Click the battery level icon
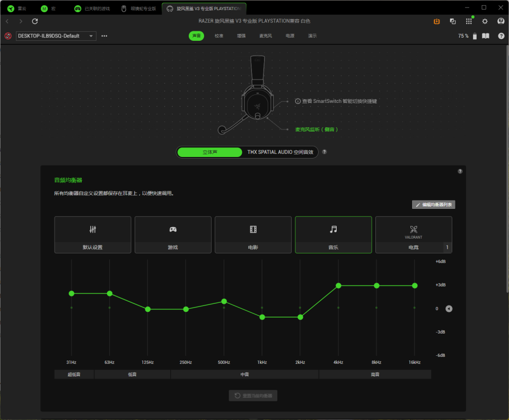Image resolution: width=509 pixels, height=420 pixels. click(x=475, y=36)
